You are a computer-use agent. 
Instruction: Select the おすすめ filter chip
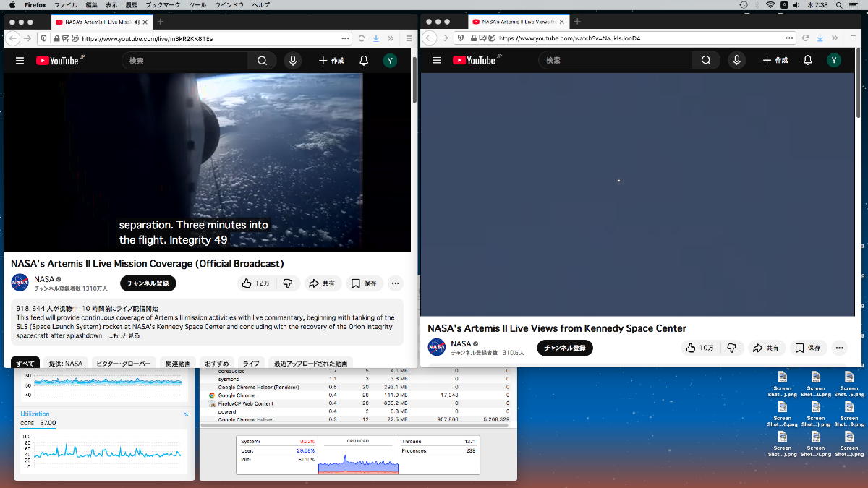[x=217, y=363]
